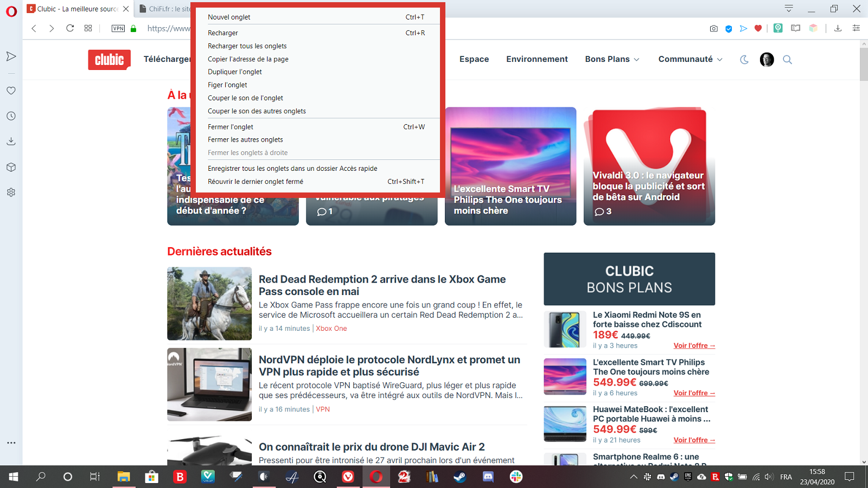Image resolution: width=868 pixels, height=488 pixels.
Task: Open History from the sidebar clock icon
Action: coord(11,116)
